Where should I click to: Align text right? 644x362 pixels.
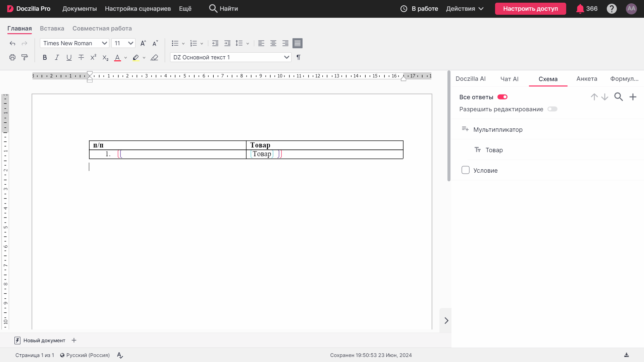tap(285, 43)
